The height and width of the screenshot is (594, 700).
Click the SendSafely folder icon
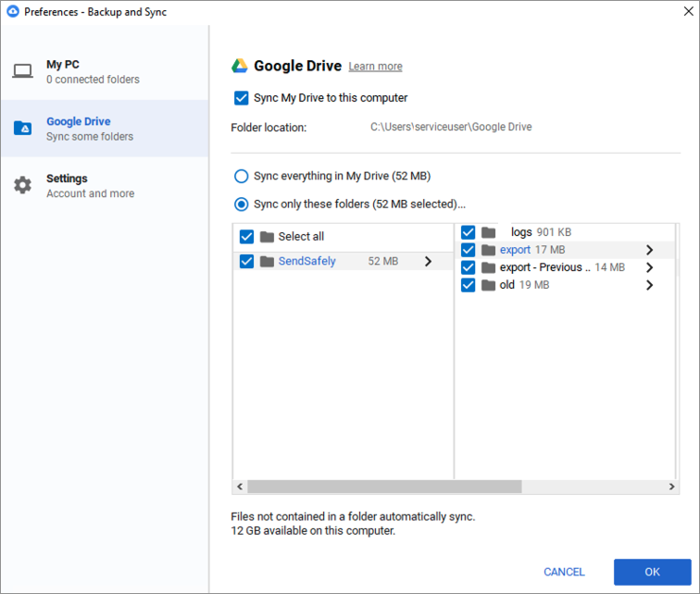(267, 261)
